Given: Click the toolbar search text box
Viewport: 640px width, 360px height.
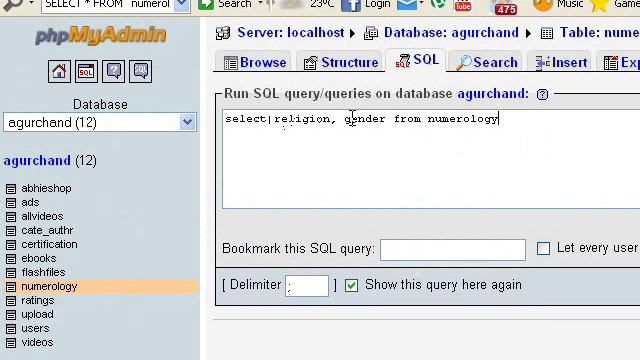Looking at the screenshot, I should pos(108,5).
